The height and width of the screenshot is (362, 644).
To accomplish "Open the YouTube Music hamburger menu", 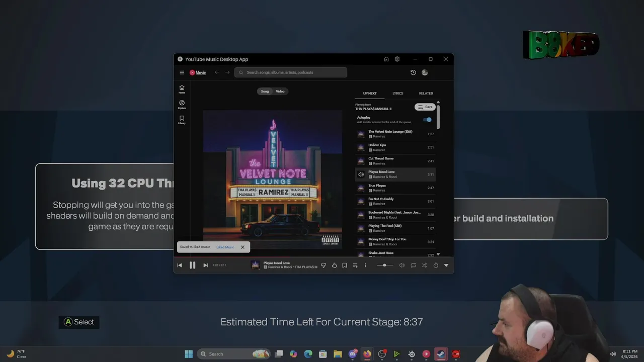I will [182, 72].
